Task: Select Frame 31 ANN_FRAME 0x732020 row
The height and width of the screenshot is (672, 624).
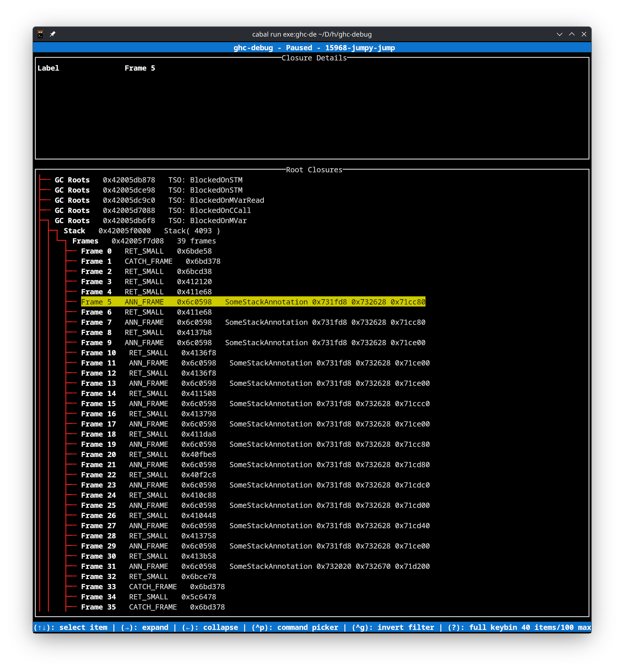Action: click(x=255, y=566)
